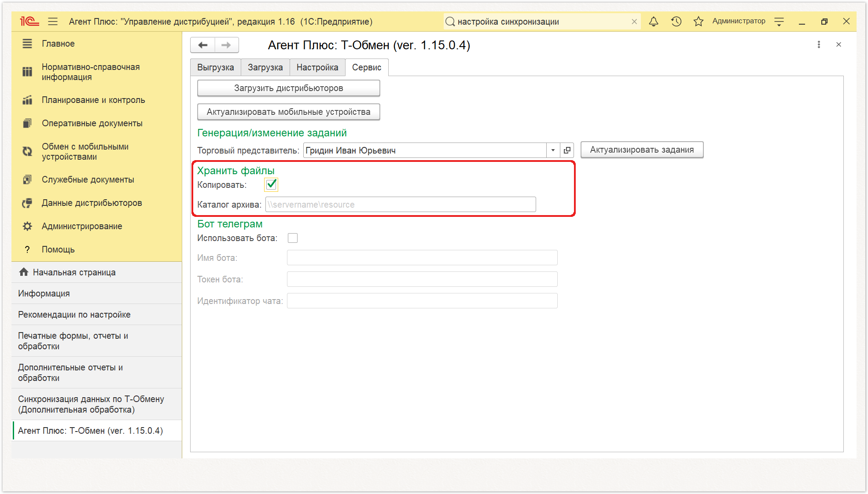Click the Главное section icon

point(27,44)
